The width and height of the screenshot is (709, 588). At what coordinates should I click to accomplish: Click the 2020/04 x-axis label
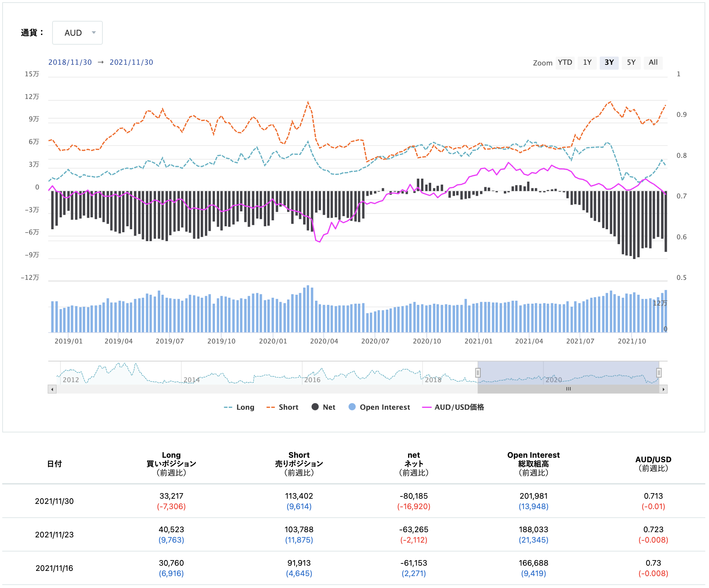[x=324, y=341]
